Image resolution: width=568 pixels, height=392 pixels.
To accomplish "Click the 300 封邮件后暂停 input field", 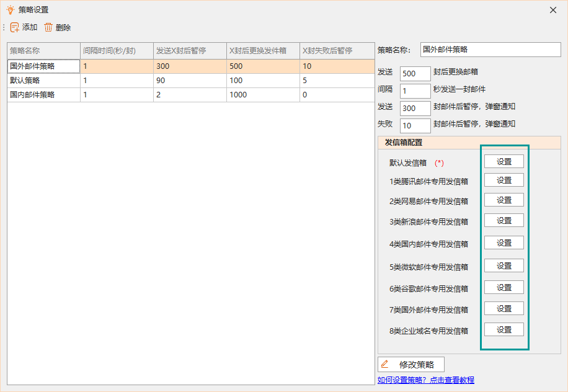I will click(x=415, y=109).
